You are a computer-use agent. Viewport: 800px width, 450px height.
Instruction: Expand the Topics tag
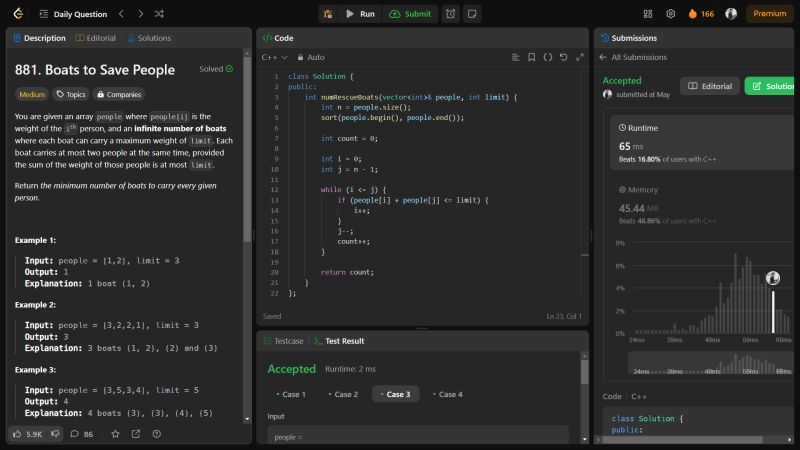[x=71, y=94]
